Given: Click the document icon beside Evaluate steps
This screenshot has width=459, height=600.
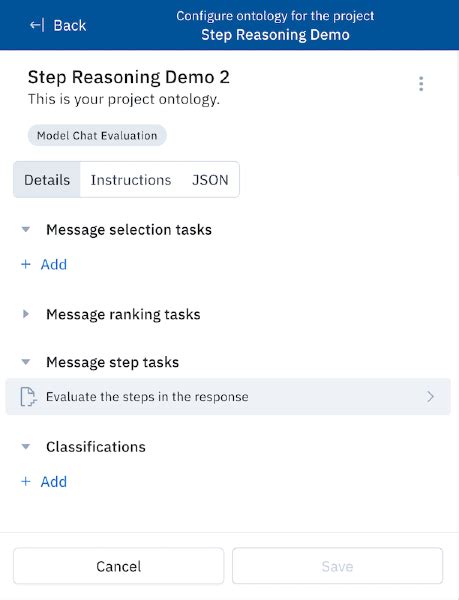Looking at the screenshot, I should click(x=28, y=396).
